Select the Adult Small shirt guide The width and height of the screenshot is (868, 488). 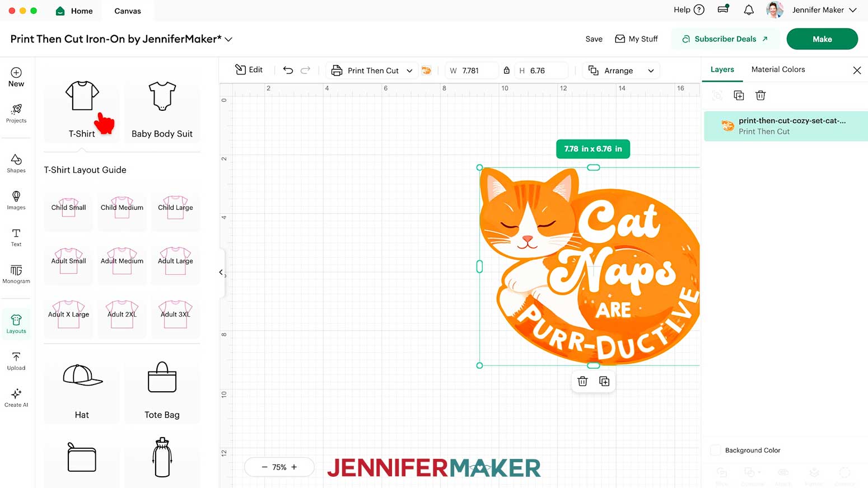pyautogui.click(x=68, y=261)
